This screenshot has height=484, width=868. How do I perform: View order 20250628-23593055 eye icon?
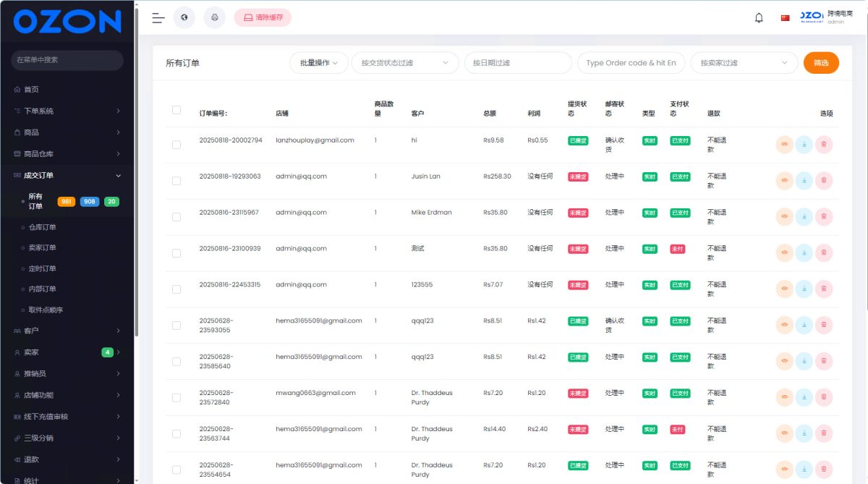785,326
